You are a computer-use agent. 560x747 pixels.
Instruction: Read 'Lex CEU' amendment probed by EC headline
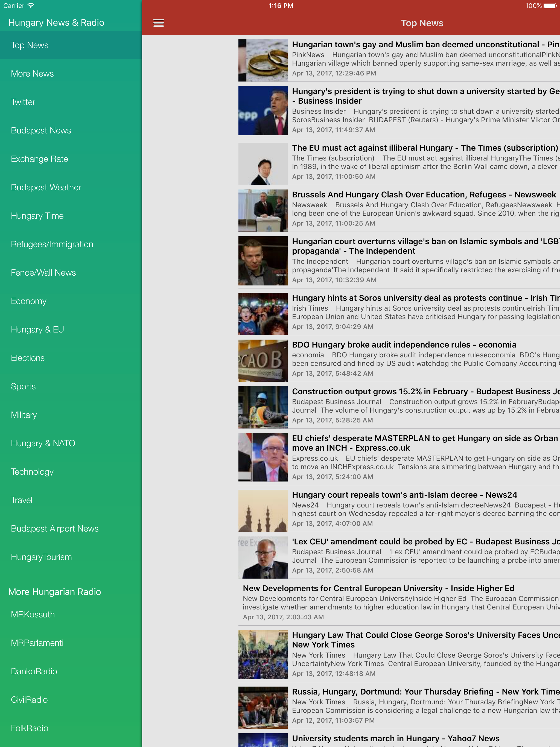pyautogui.click(x=426, y=541)
